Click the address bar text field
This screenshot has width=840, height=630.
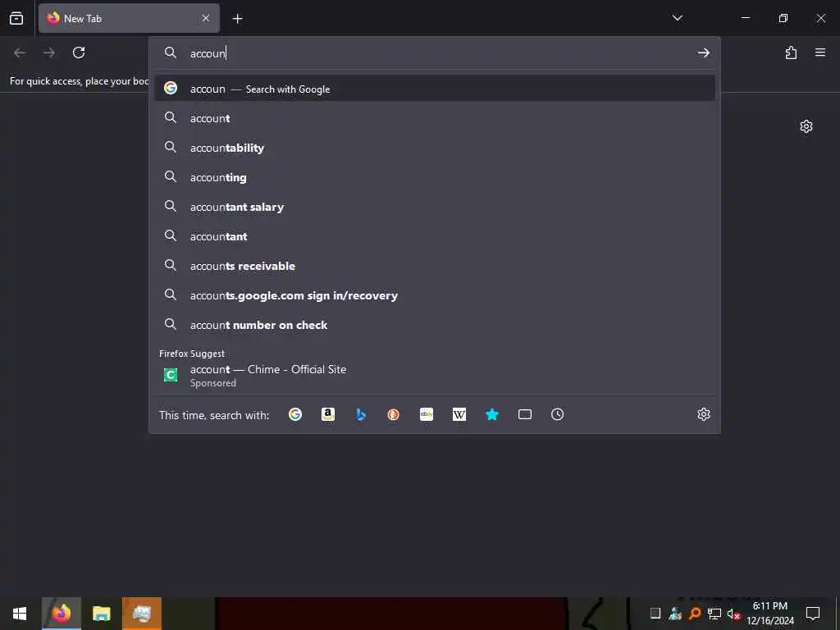tap(440, 53)
